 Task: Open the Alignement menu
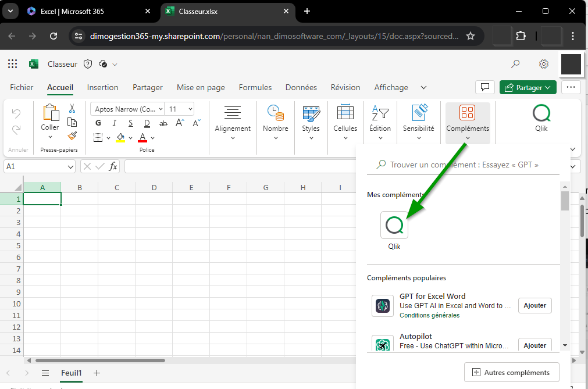point(233,123)
